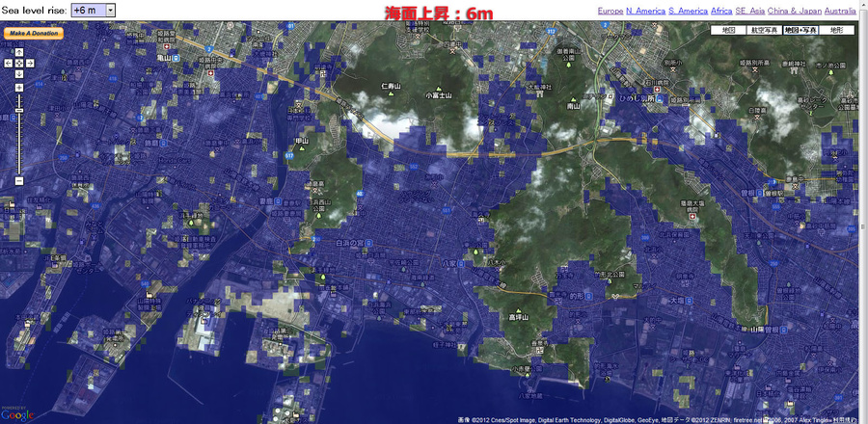
Task: Jump to the N. America link
Action: pos(645,11)
